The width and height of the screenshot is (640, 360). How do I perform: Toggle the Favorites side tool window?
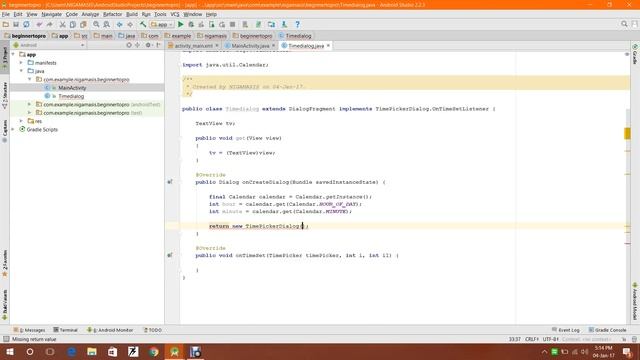[4, 263]
